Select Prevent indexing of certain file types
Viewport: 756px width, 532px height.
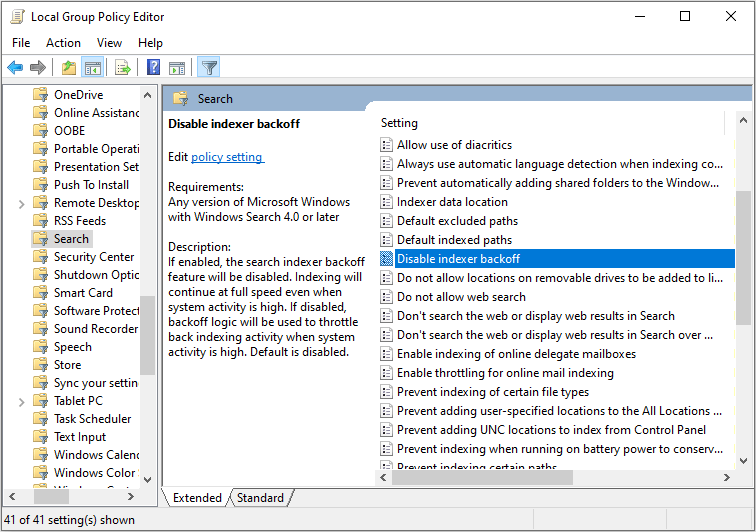(493, 392)
